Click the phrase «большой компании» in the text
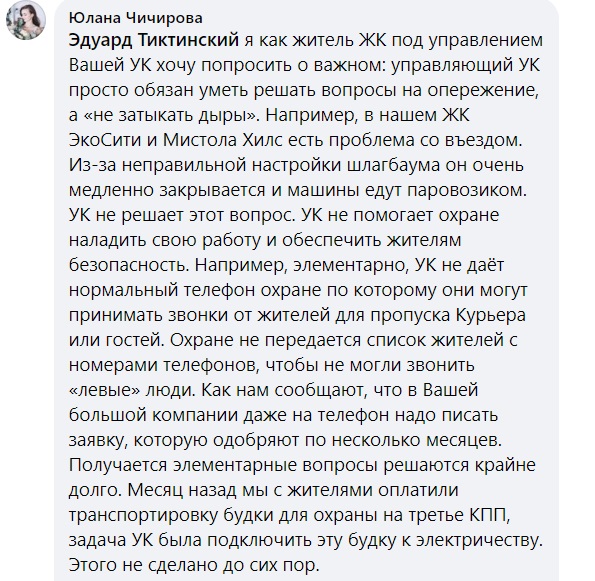 [x=154, y=416]
